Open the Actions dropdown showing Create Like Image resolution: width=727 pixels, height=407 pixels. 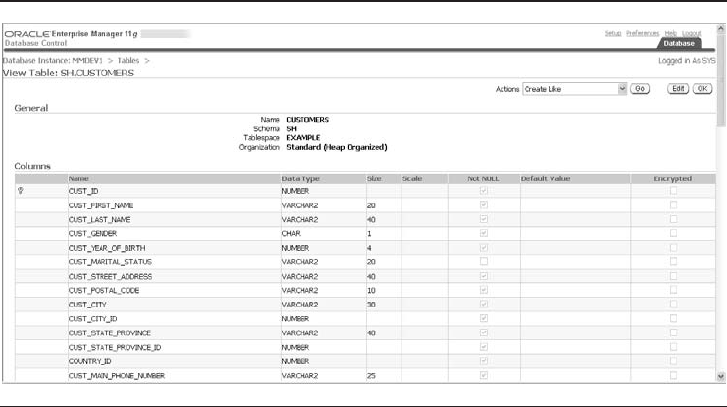(x=574, y=89)
